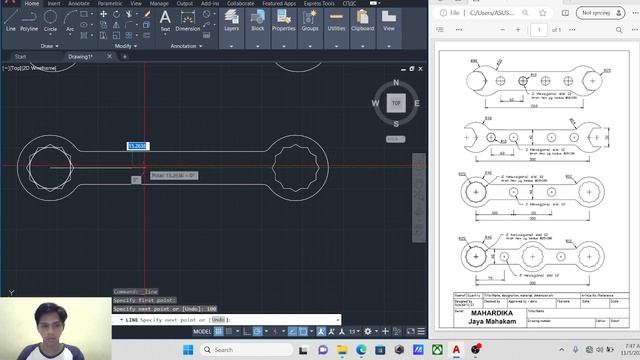Toggle clean screen mode
Screen dimensions: 640x360
(411, 331)
